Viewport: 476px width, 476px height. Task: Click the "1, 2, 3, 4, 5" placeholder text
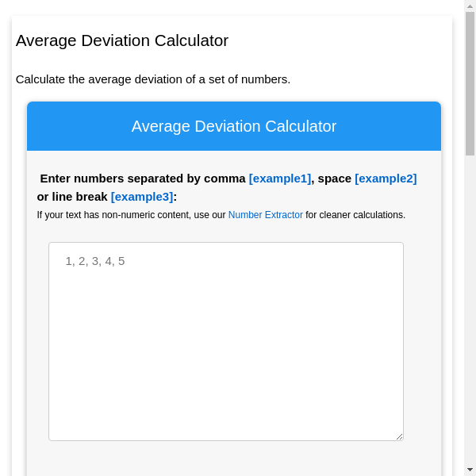pyautogui.click(x=95, y=261)
